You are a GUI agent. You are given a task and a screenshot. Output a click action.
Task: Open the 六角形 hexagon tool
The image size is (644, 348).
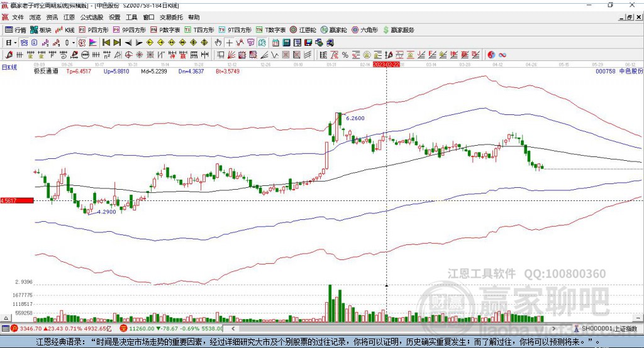point(365,30)
